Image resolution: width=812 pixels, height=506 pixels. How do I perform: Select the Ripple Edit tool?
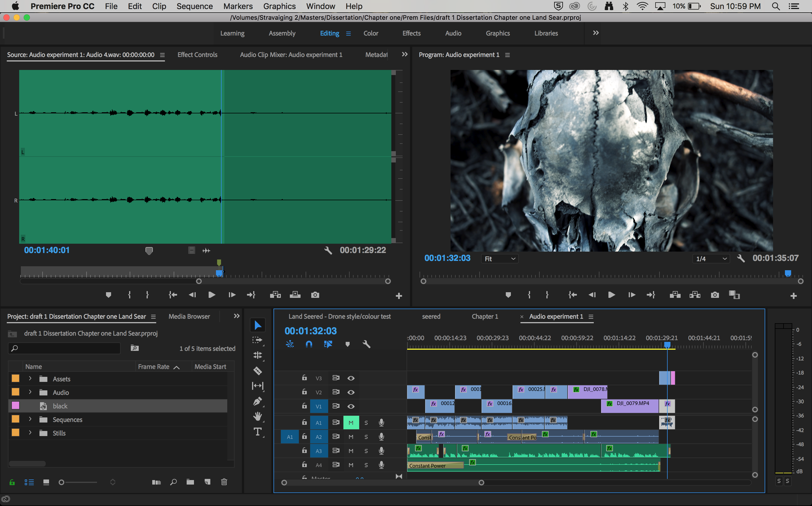pyautogui.click(x=257, y=355)
